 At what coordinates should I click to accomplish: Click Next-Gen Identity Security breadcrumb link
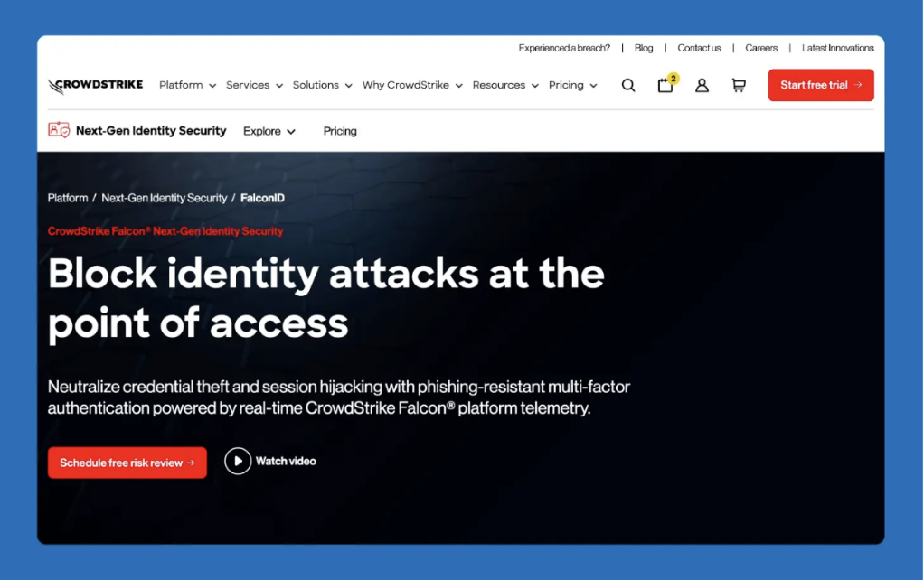tap(164, 198)
